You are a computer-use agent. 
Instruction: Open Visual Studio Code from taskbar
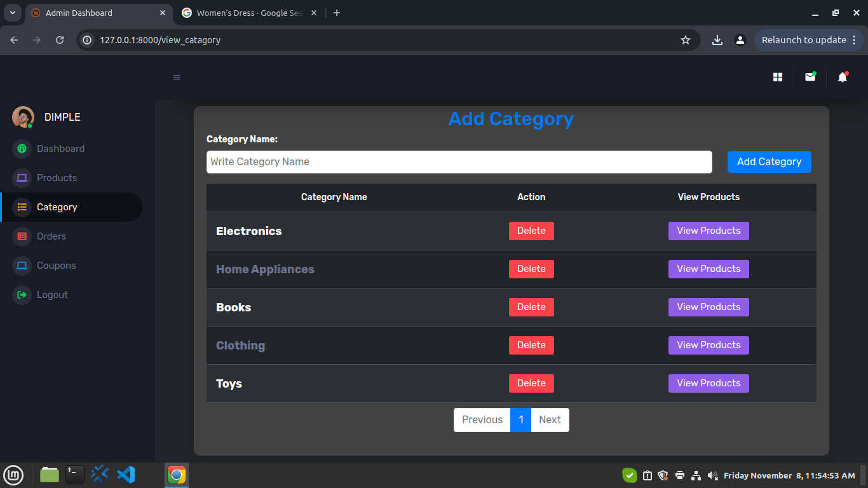126,474
